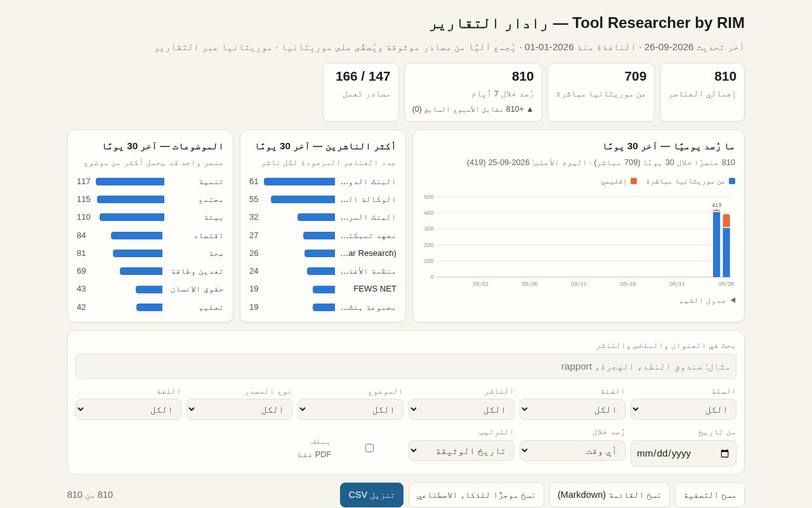Click the حقوق الإنسان topic label

[x=197, y=289]
